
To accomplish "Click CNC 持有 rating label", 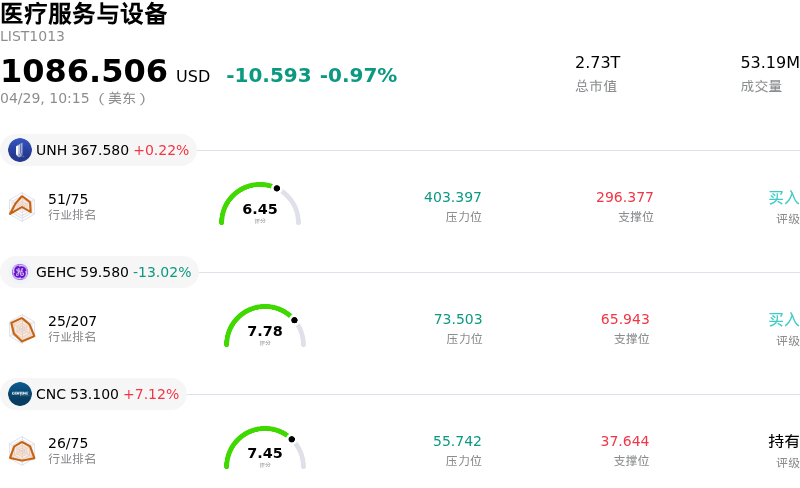I will [x=783, y=441].
